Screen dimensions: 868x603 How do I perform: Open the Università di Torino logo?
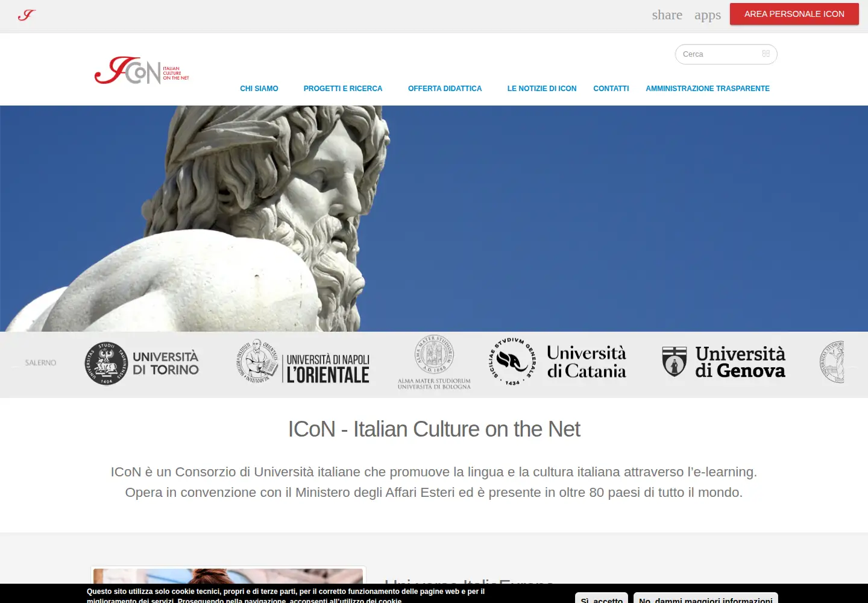(142, 363)
